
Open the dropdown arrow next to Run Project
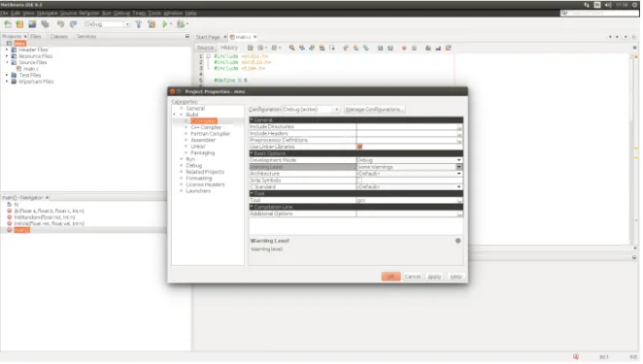point(171,24)
